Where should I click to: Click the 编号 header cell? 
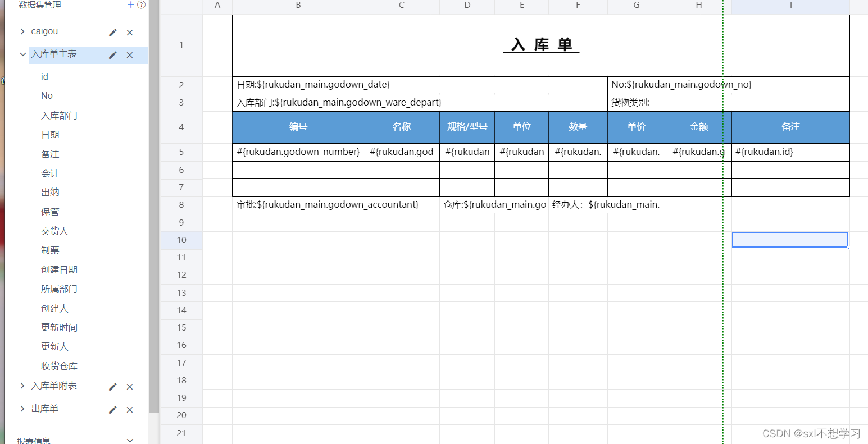coord(298,127)
